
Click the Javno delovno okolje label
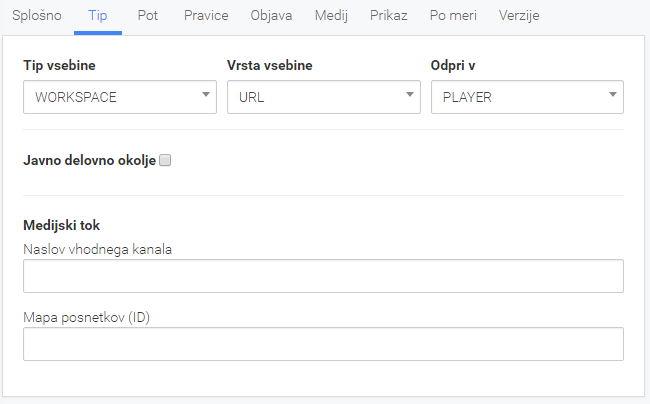(x=90, y=160)
